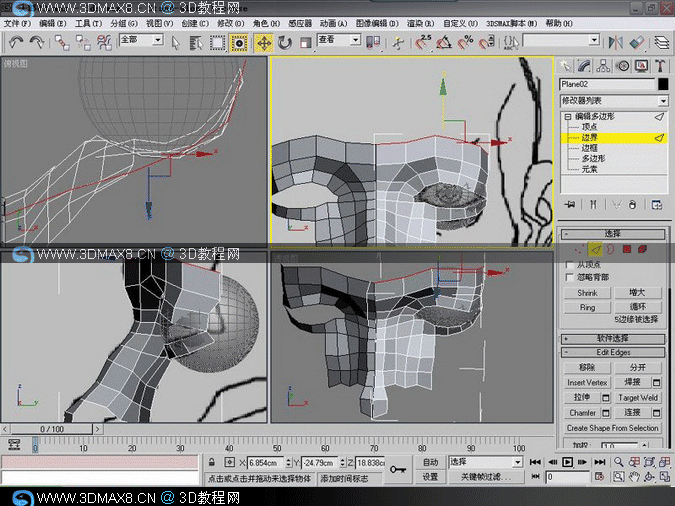Collapse the Edit Edges rollout

tap(613, 352)
